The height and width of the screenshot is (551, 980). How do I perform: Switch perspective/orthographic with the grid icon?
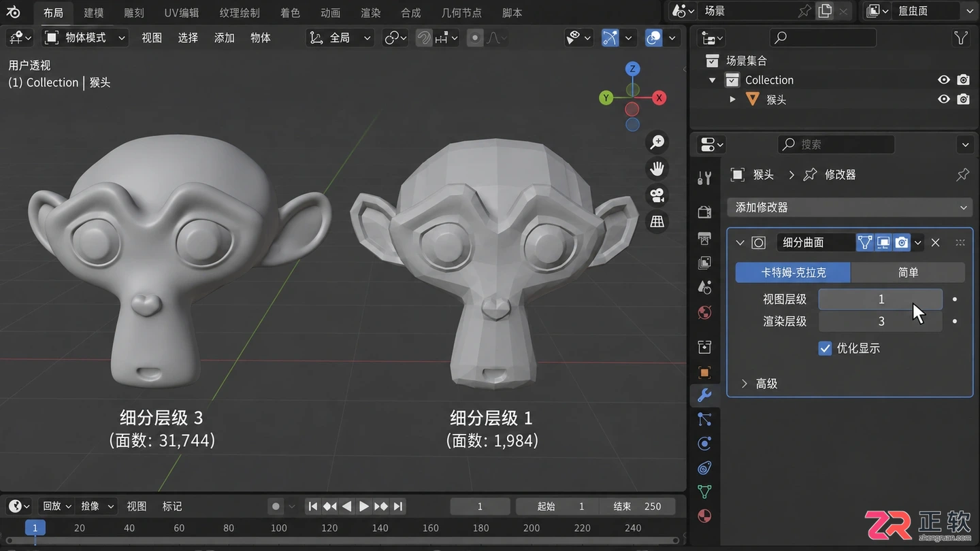point(657,222)
